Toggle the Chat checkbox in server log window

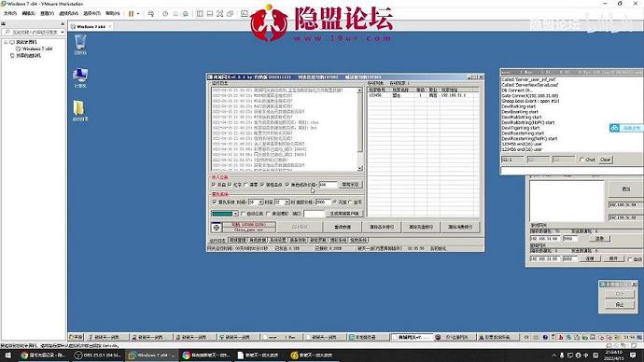coord(581,160)
